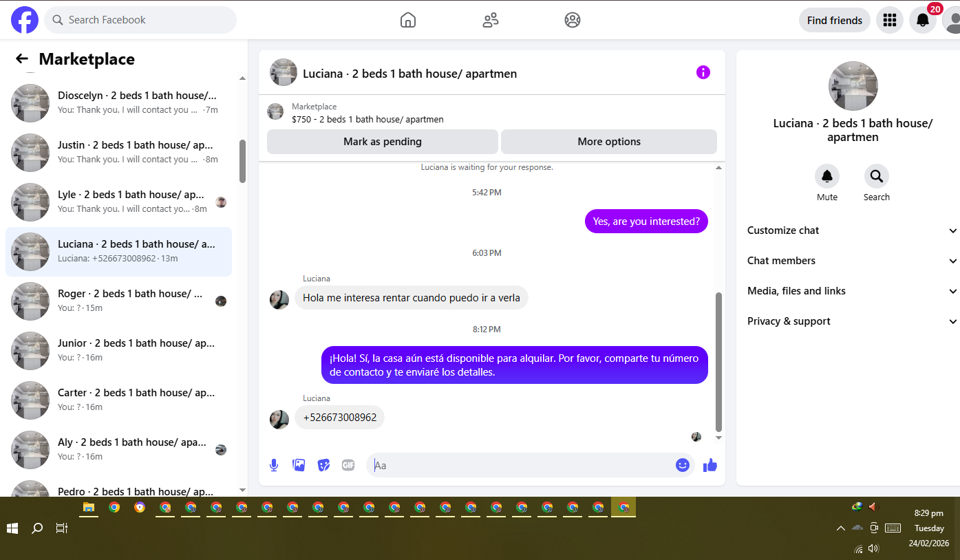Expand Privacy & support section
Image resolution: width=960 pixels, height=560 pixels.
pyautogui.click(x=853, y=321)
